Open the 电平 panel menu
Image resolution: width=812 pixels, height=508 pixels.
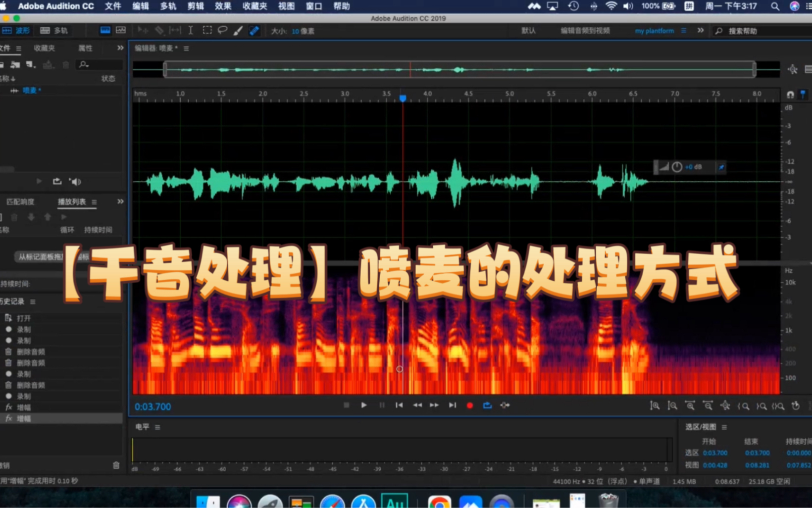[x=157, y=427]
